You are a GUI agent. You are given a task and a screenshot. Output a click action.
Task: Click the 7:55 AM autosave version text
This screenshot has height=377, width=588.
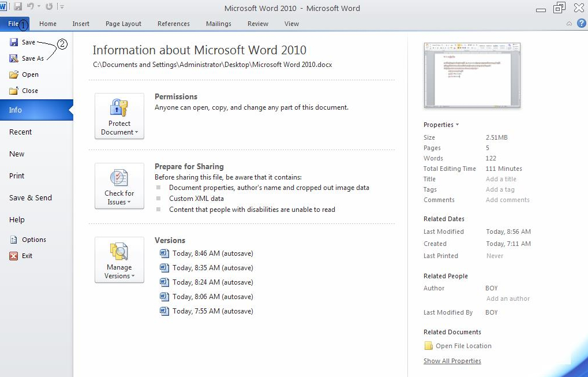[x=212, y=311]
